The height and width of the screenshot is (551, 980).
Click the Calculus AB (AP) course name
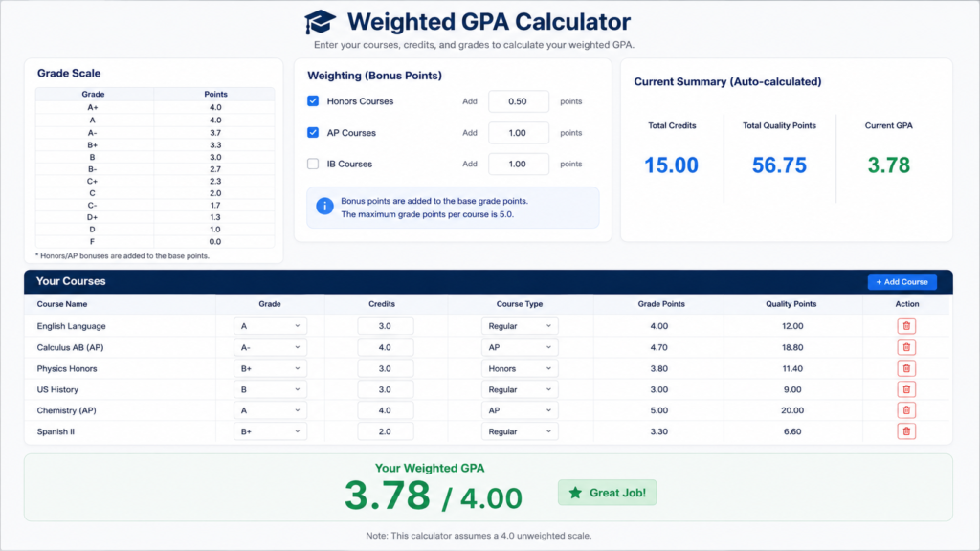click(70, 347)
